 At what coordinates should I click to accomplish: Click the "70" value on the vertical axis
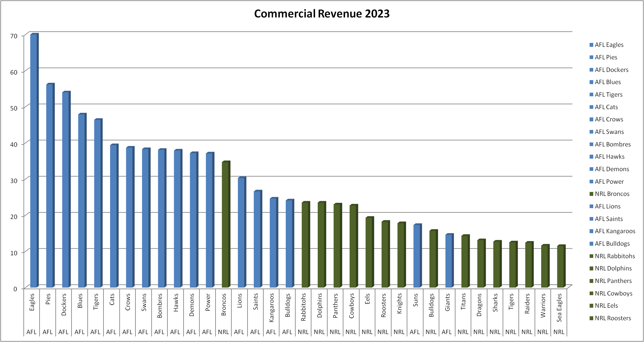pyautogui.click(x=14, y=36)
